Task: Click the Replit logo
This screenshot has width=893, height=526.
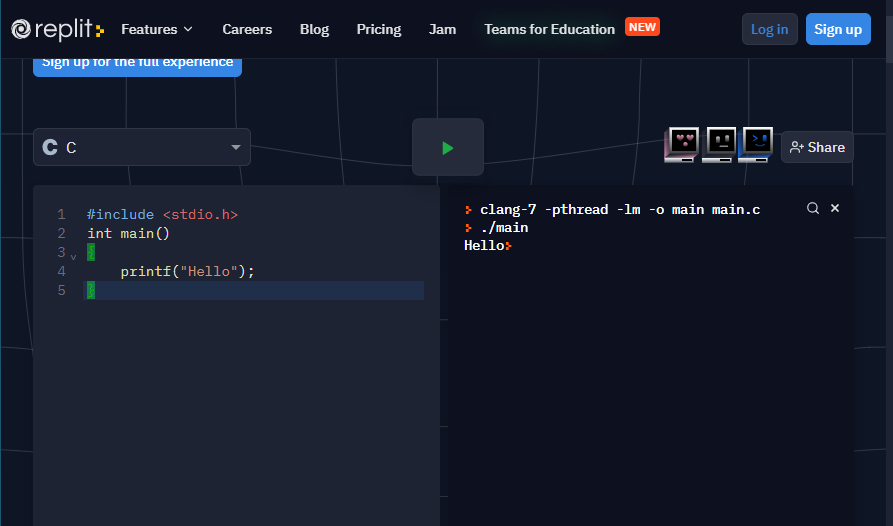Action: coord(58,29)
